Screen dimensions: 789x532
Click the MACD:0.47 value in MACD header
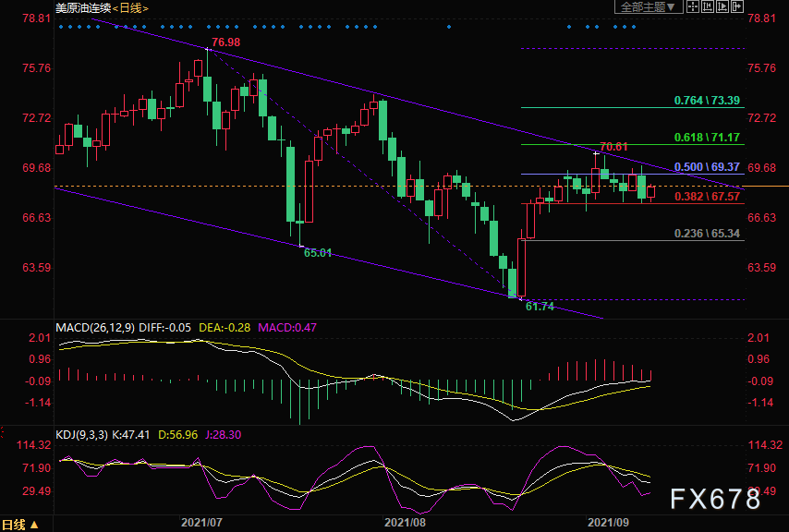tap(287, 328)
